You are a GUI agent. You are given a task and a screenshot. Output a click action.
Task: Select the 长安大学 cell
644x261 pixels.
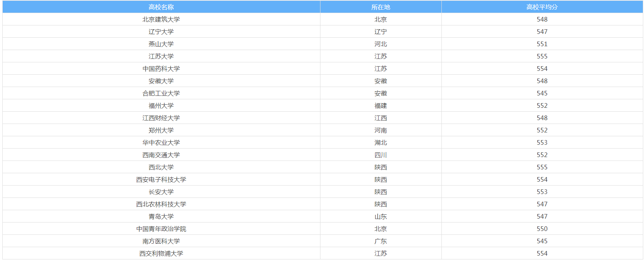161,192
